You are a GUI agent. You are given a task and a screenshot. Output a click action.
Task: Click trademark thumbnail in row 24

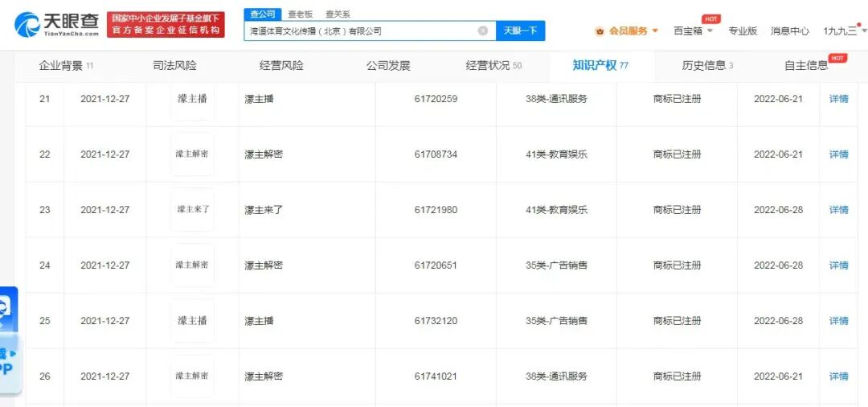pos(192,265)
